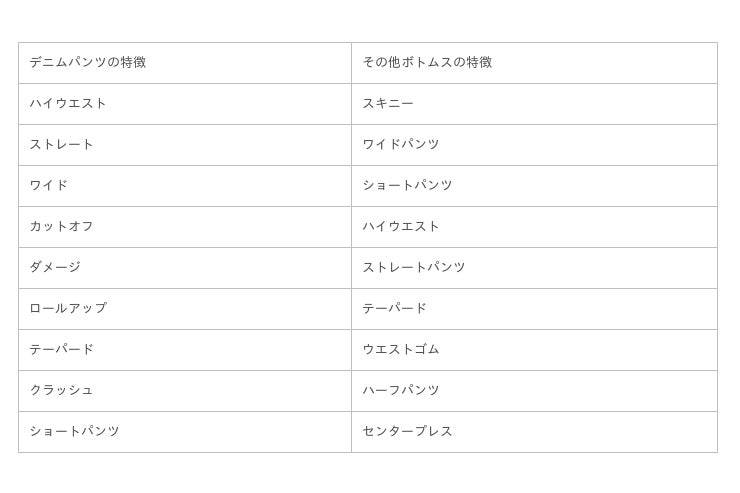Click ストレート in the denim pants column

(62, 144)
